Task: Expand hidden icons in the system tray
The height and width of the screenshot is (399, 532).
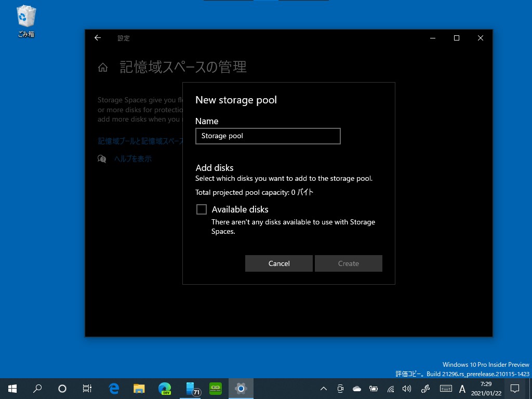Action: [x=323, y=388]
